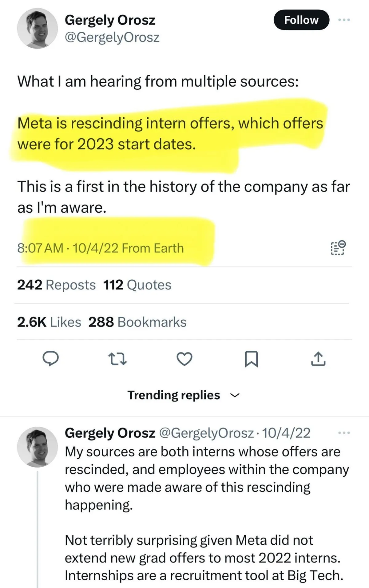Image resolution: width=369 pixels, height=588 pixels.
Task: Tap the reader mode icon beside timestamp
Action: pos(338,248)
